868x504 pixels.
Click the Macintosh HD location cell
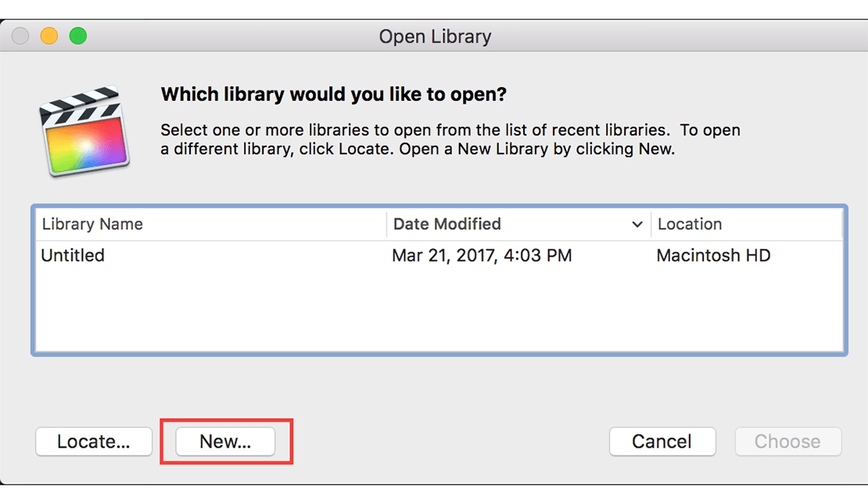click(713, 256)
